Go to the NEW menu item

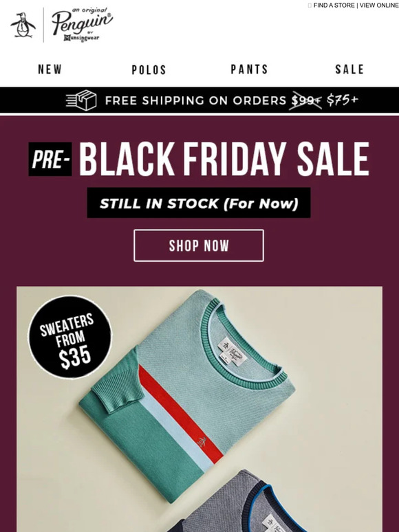pos(50,69)
